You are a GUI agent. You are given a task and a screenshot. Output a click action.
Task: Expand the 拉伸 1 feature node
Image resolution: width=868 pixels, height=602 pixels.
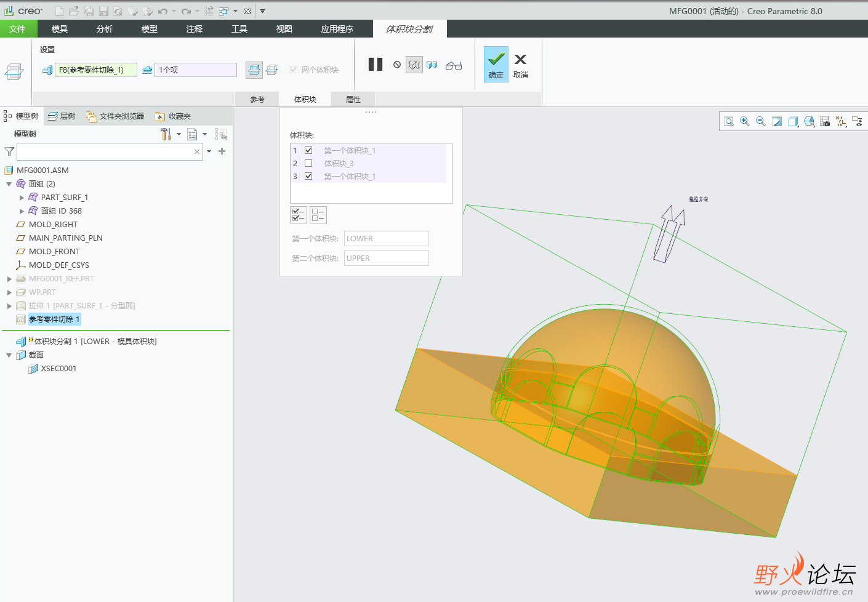(9, 306)
